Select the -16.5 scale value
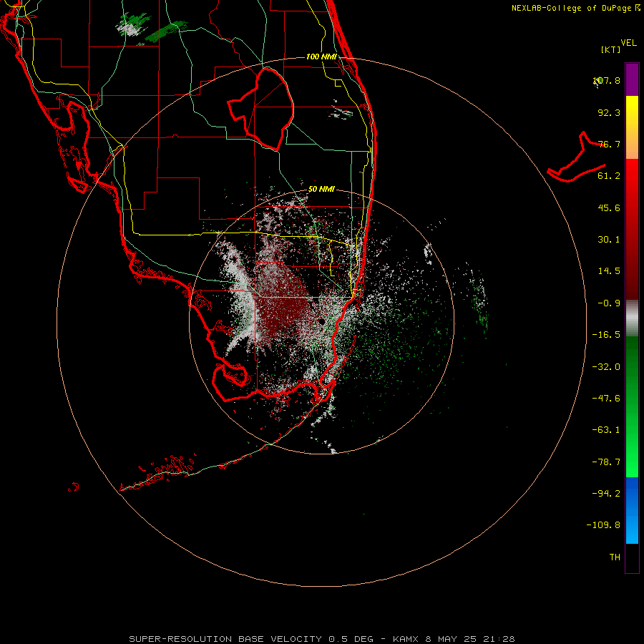 (x=606, y=335)
